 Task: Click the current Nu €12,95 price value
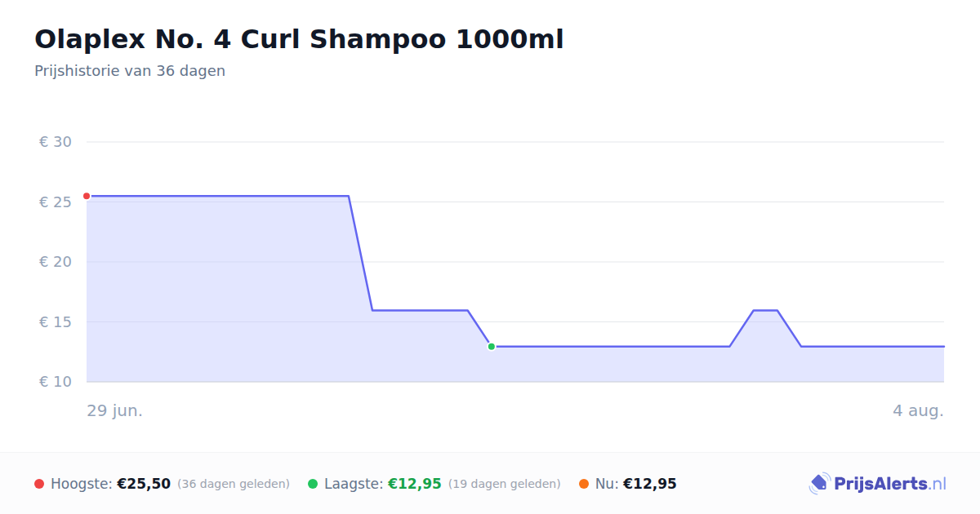[650, 484]
